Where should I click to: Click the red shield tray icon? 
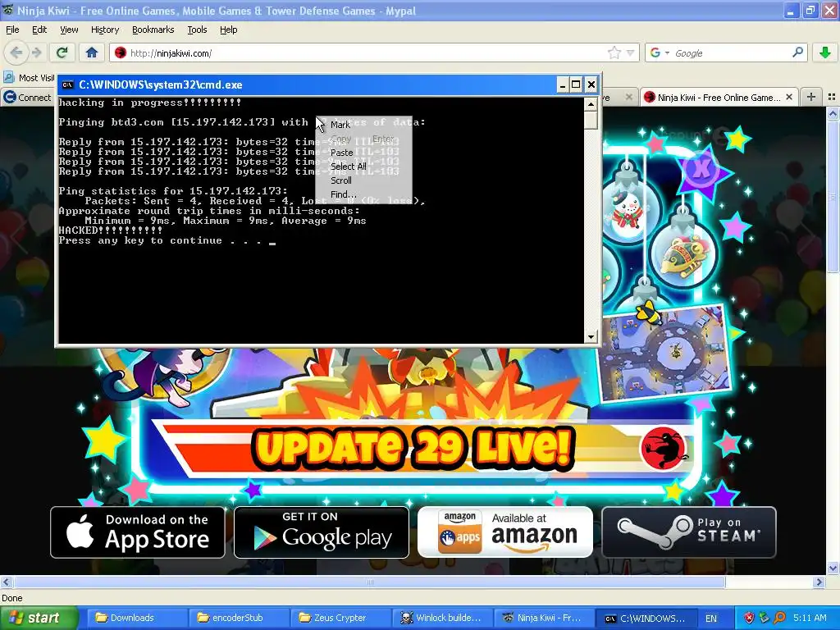749,619
